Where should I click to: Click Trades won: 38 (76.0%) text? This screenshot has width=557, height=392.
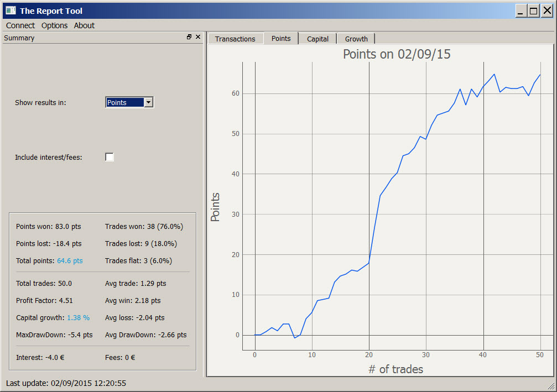(144, 227)
